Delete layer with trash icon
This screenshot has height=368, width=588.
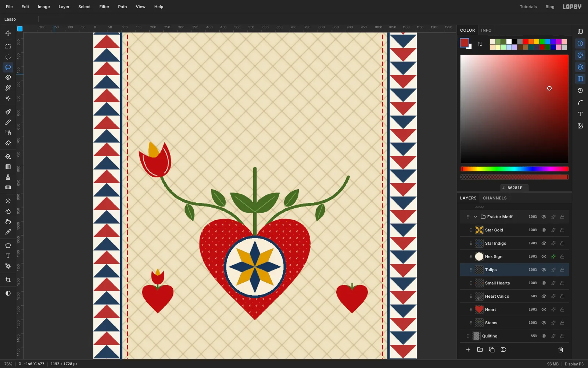tap(561, 350)
